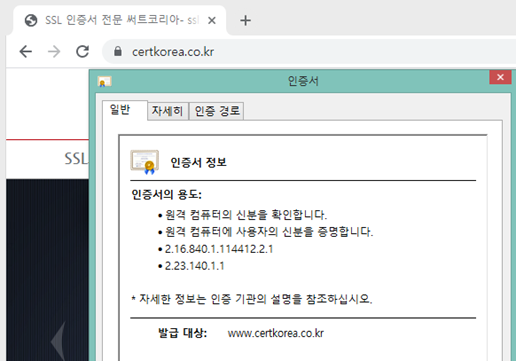Open site info via the padlock icon

118,51
